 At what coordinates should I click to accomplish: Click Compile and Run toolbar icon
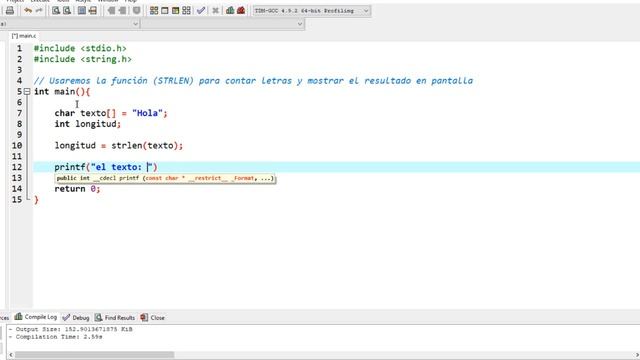176,11
